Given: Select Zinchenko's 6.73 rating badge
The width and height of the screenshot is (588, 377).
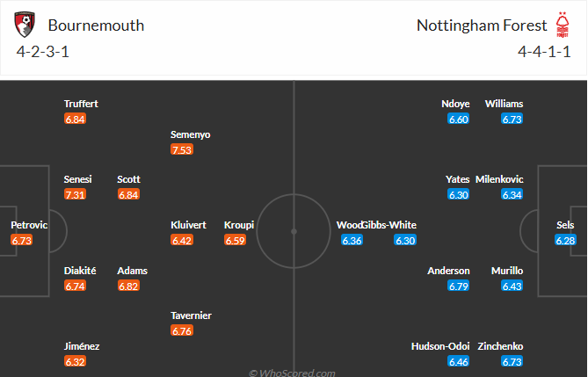Looking at the screenshot, I should tap(512, 361).
